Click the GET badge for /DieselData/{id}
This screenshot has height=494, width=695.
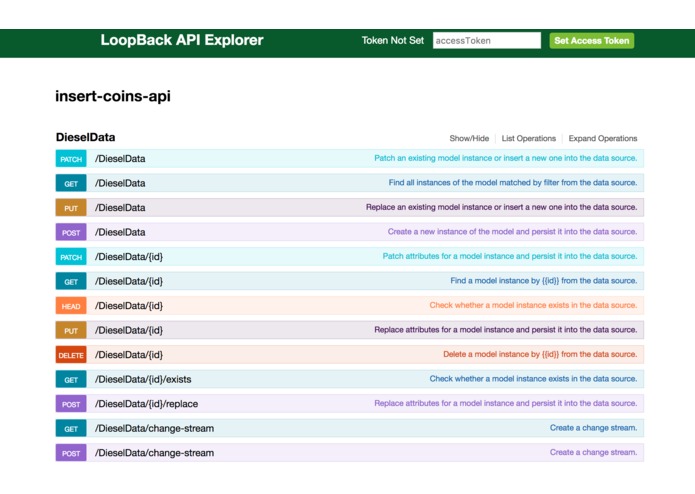pos(71,281)
